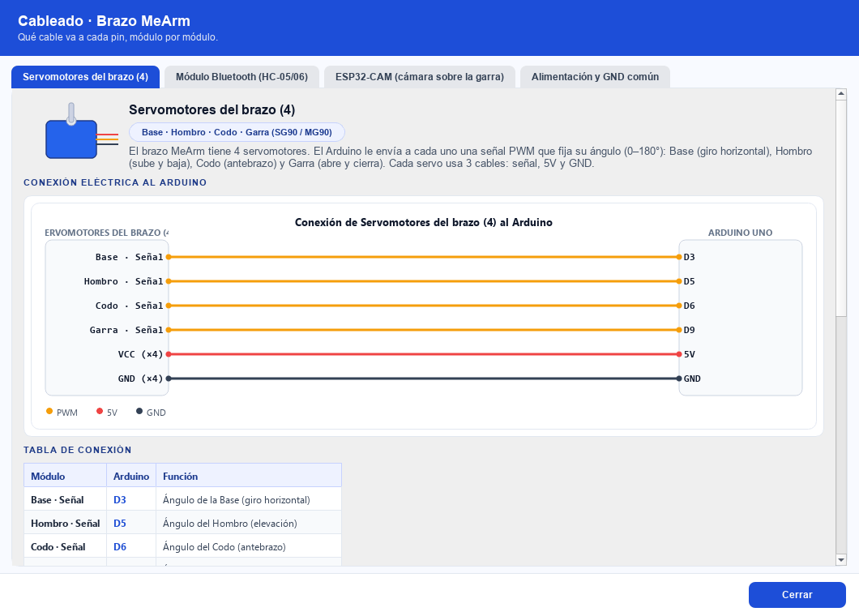Click Arduino pin D9 in the diagram
This screenshot has height=616, width=859.
[x=689, y=330]
